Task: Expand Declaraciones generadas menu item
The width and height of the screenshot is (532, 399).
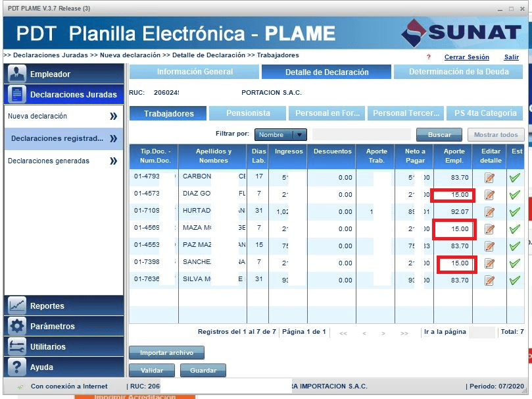Action: coord(114,161)
